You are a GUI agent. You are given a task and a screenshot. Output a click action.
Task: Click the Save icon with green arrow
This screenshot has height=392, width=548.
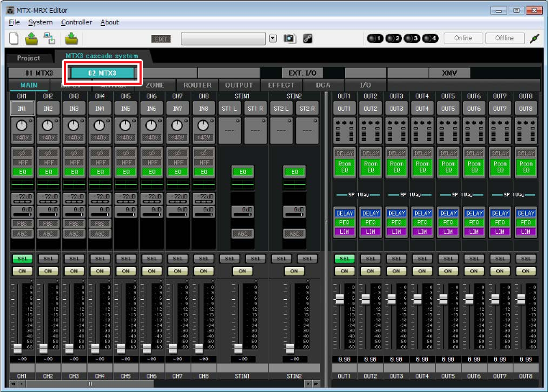point(71,38)
